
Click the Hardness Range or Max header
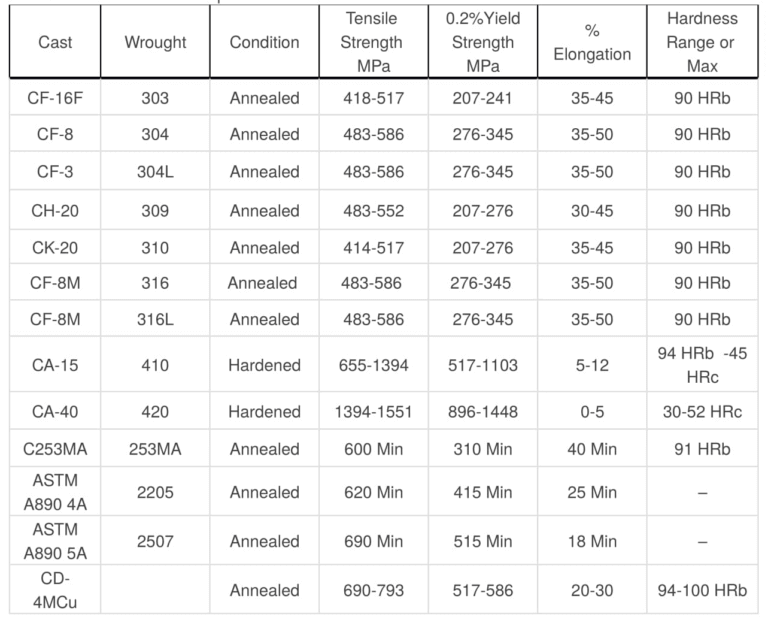(x=702, y=43)
